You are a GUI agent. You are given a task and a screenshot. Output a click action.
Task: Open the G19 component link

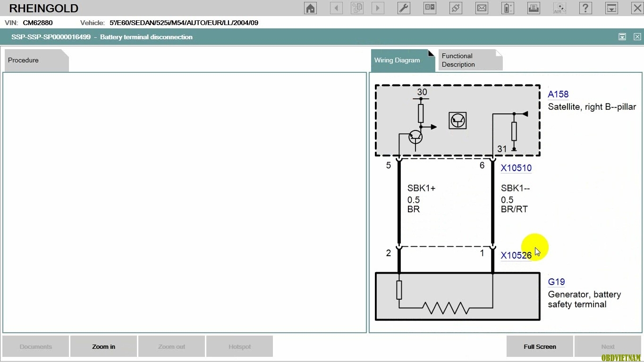[556, 282]
